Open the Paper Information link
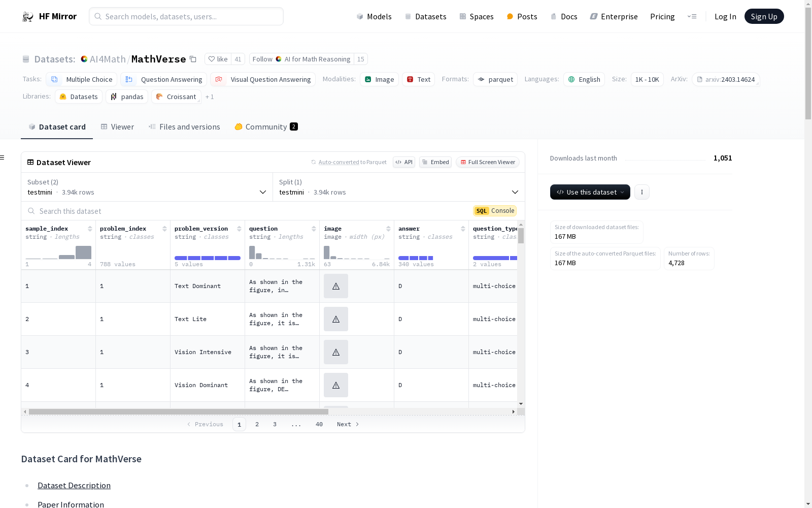812x508 pixels. tap(71, 504)
